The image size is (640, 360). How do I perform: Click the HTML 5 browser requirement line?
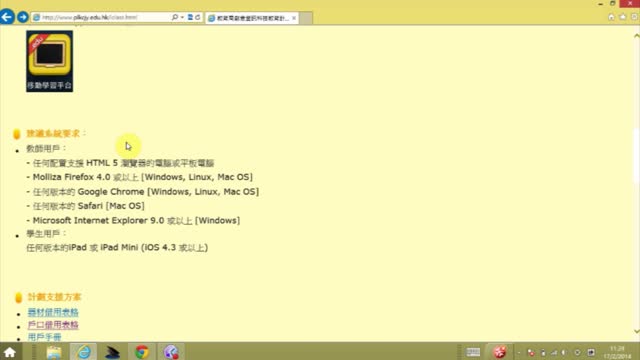(120, 163)
